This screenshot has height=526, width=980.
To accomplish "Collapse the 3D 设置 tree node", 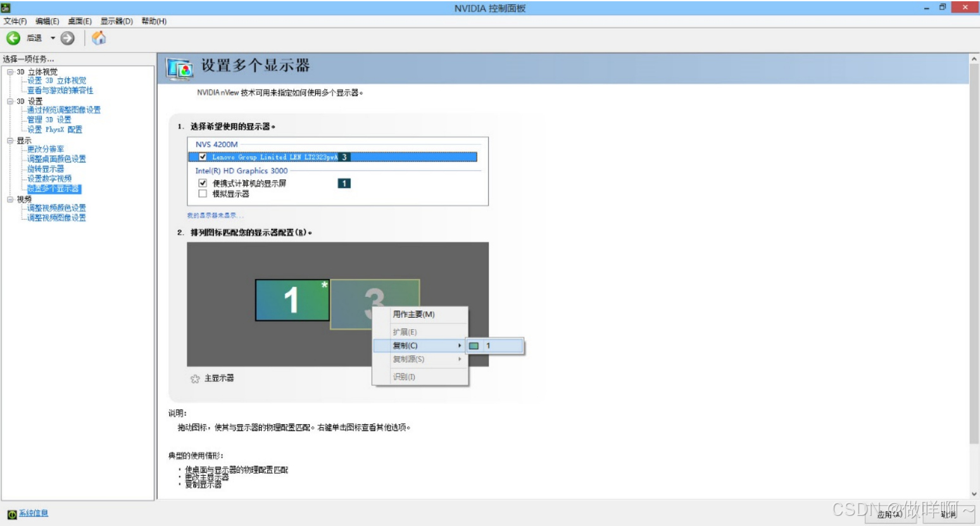I will 10,101.
